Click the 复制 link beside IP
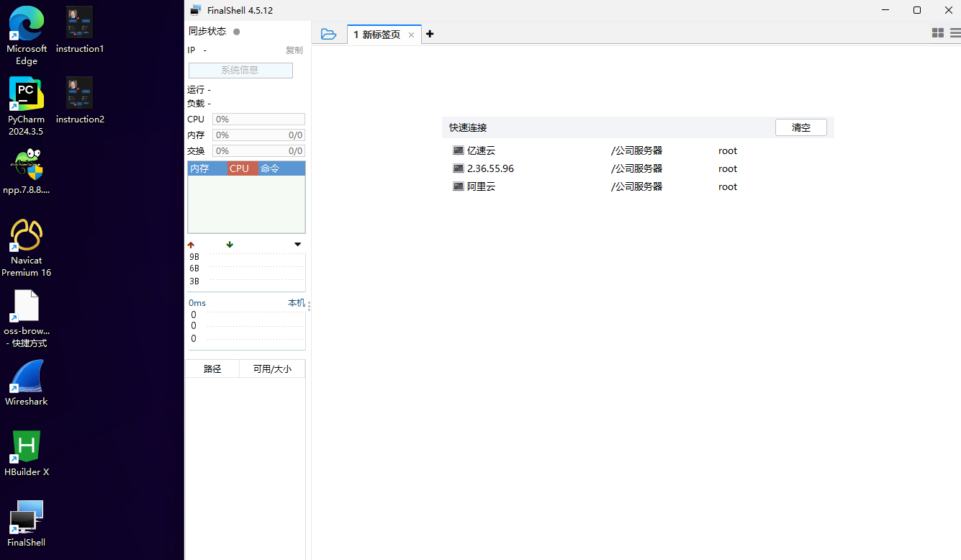Image resolution: width=961 pixels, height=560 pixels. [294, 50]
